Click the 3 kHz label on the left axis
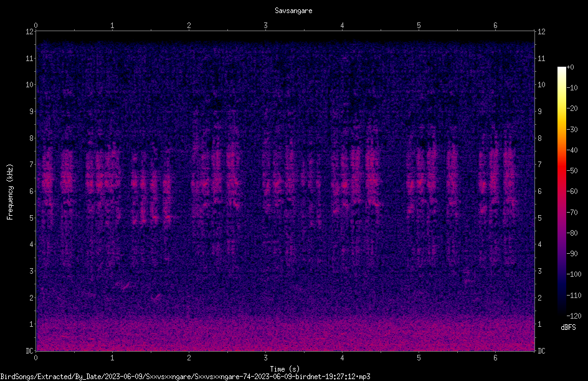588x381 pixels. click(32, 271)
